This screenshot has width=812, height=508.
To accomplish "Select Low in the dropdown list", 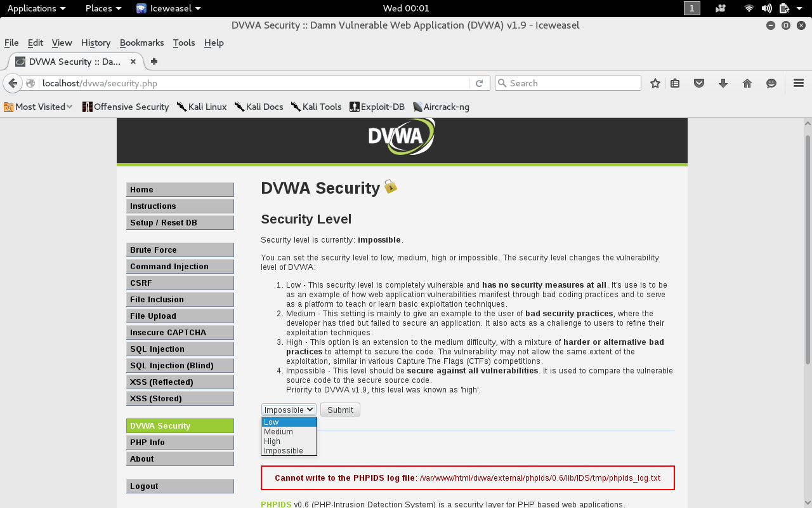I will (289, 422).
